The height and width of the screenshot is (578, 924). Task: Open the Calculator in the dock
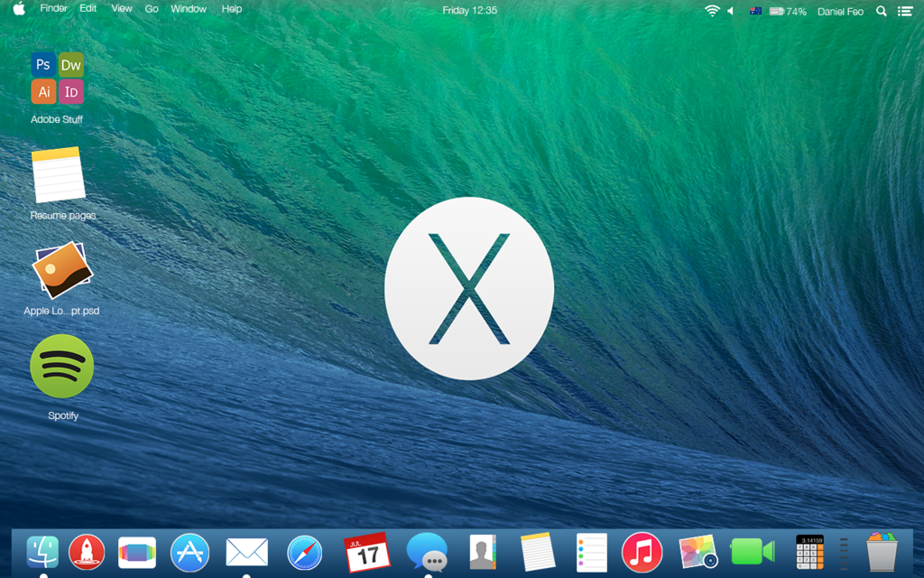click(809, 552)
